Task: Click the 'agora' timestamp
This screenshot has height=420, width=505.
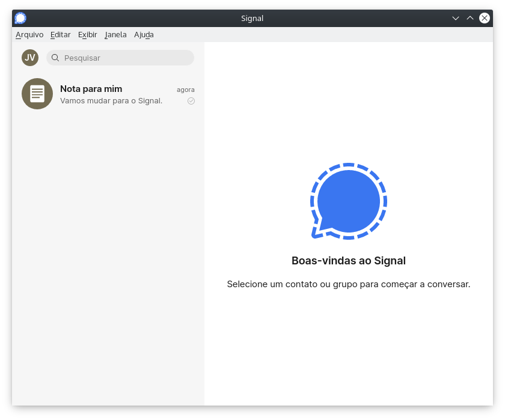Action: tap(186, 90)
